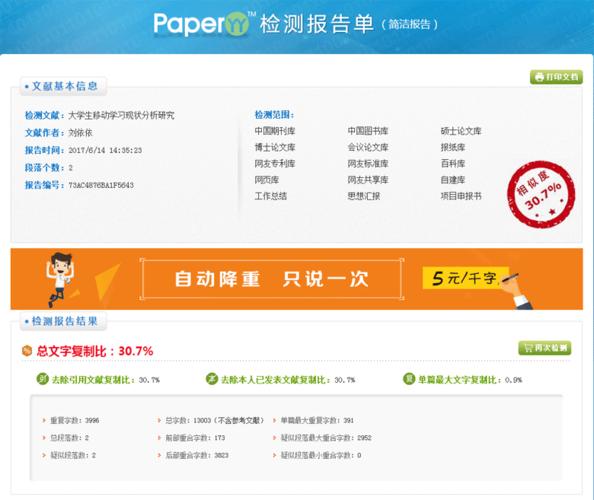Click the 前部重合字数 statistic

click(x=191, y=438)
